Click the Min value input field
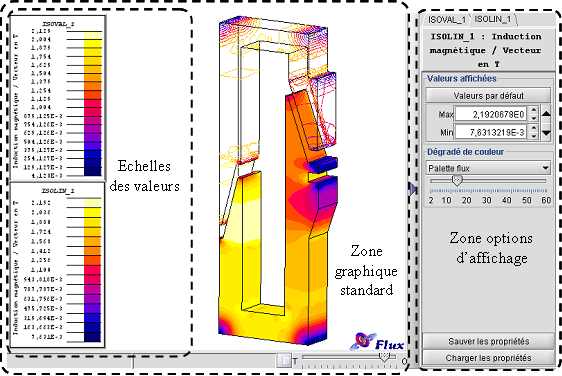This screenshot has width=562, height=376. coord(491,133)
